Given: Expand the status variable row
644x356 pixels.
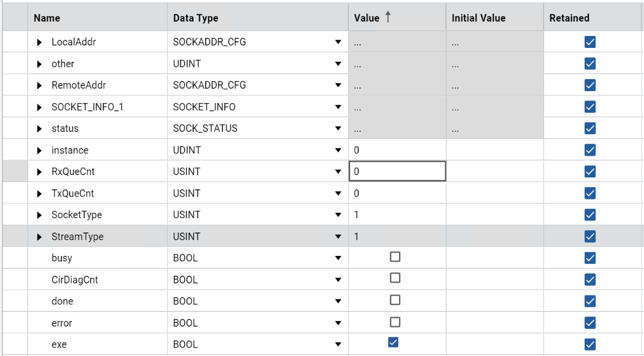Looking at the screenshot, I should (40, 129).
